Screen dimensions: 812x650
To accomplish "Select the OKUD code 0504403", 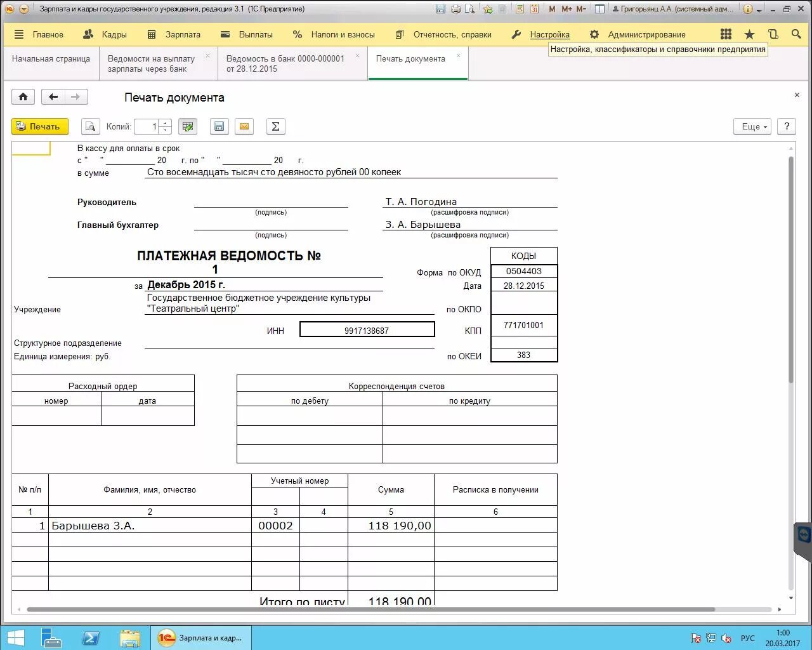I will 524,271.
